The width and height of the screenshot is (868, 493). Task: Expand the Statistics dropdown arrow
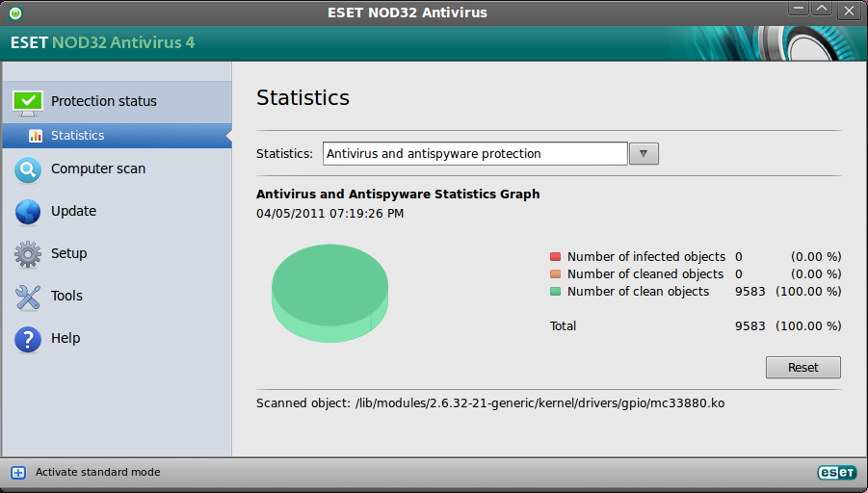click(644, 154)
